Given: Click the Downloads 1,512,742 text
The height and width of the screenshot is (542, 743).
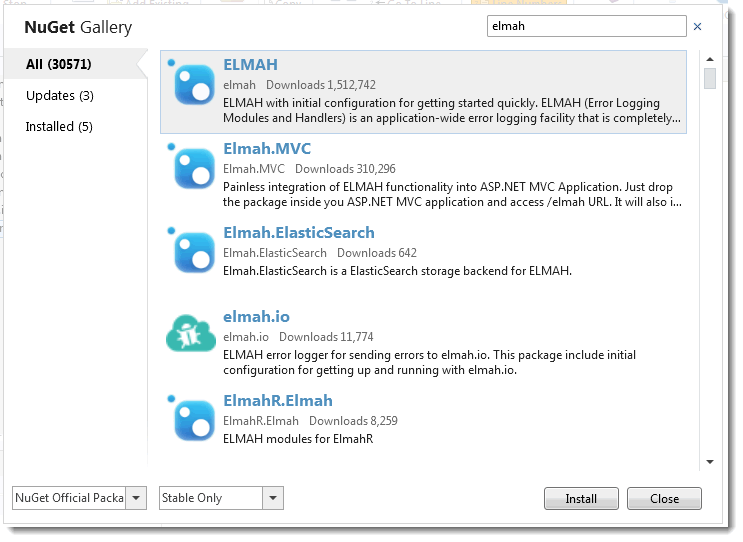Looking at the screenshot, I should click(321, 85).
